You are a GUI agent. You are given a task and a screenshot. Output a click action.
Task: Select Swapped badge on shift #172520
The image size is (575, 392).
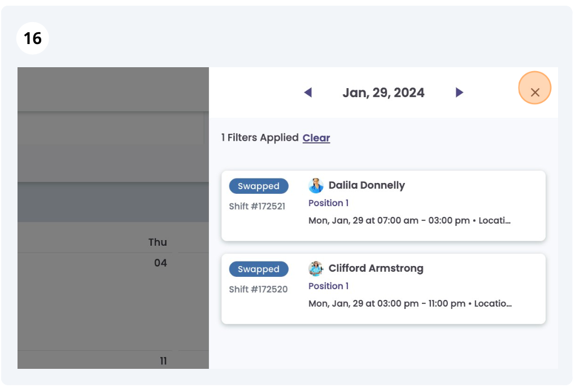259,269
